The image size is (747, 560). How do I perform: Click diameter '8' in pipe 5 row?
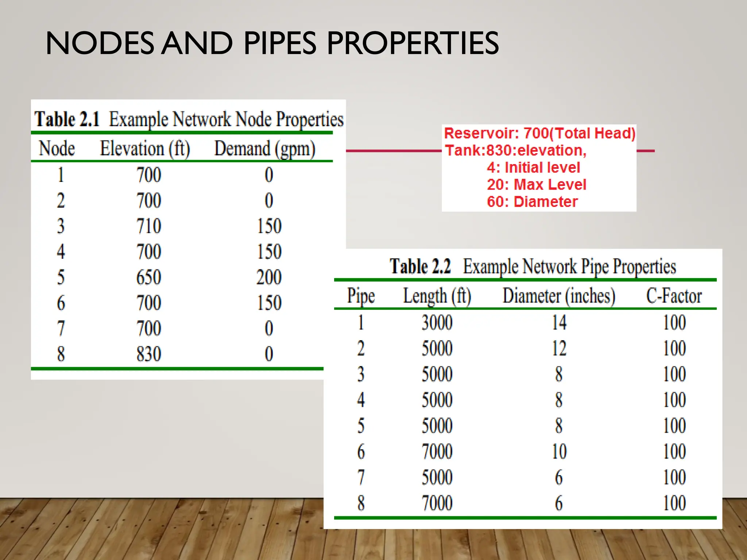559,426
